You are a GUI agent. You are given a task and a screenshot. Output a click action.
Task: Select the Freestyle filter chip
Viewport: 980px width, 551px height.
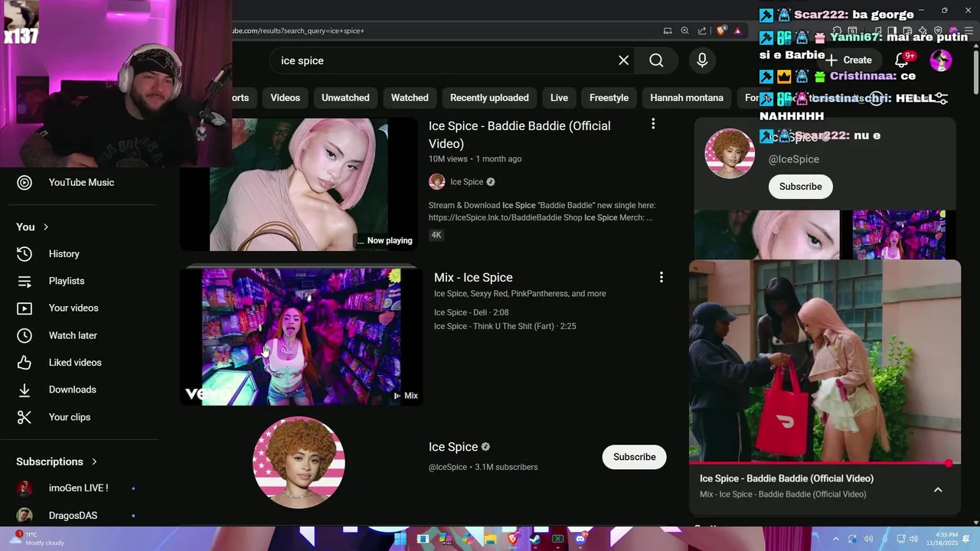(609, 98)
